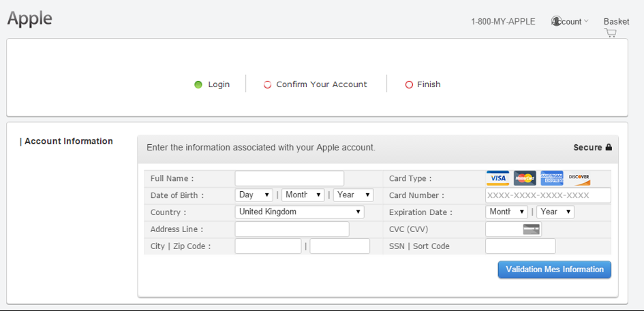
Task: Open the Year dropdown for Date of Birth
Action: pos(354,195)
